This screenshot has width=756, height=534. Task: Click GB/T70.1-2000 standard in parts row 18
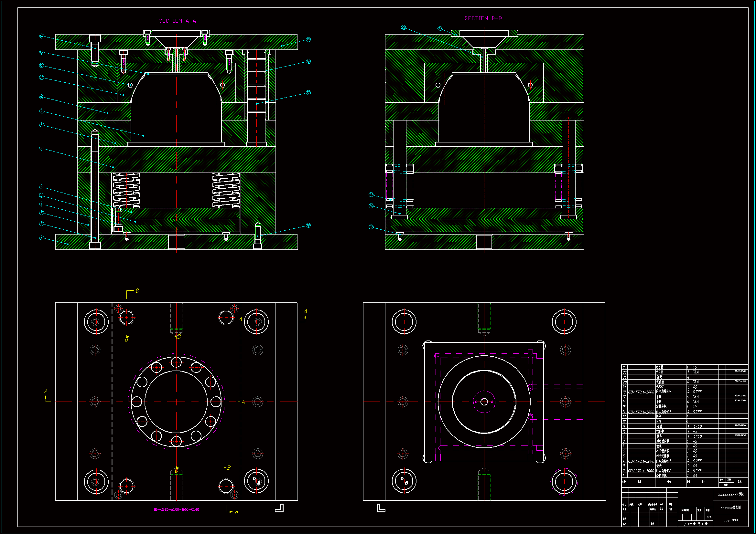click(x=641, y=392)
